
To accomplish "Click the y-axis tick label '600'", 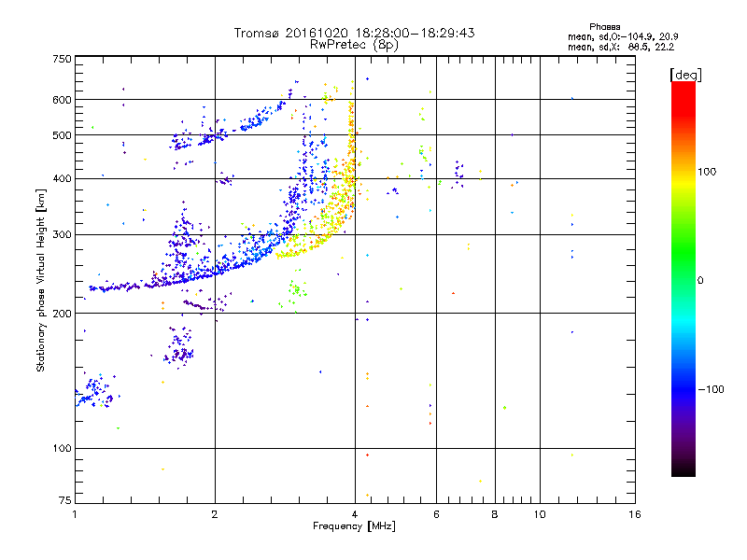I will coord(63,100).
